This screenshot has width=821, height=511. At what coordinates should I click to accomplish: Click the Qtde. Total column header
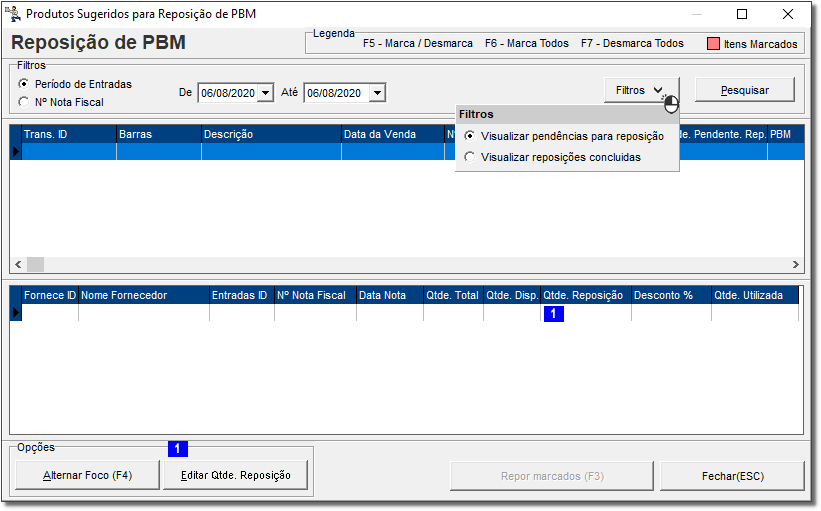pyautogui.click(x=453, y=295)
